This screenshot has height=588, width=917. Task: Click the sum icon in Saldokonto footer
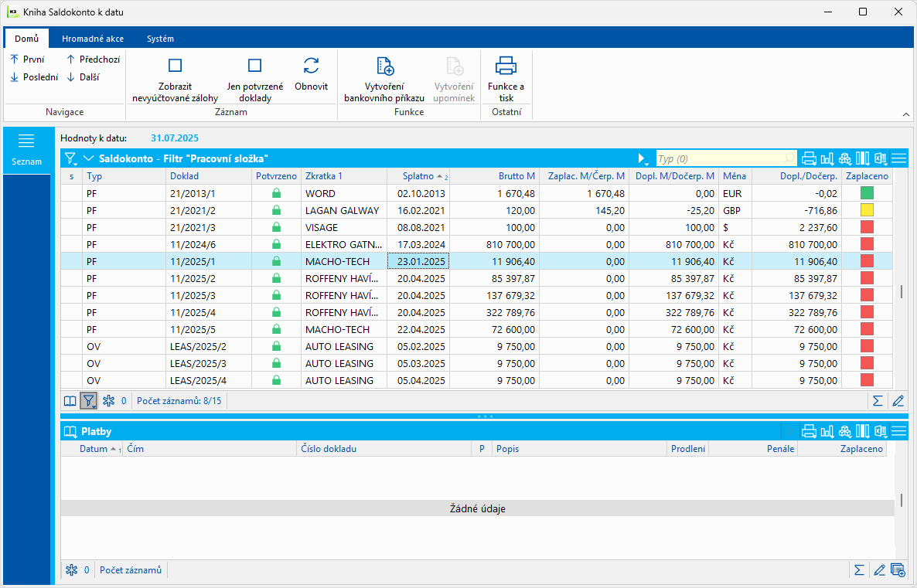pos(878,401)
